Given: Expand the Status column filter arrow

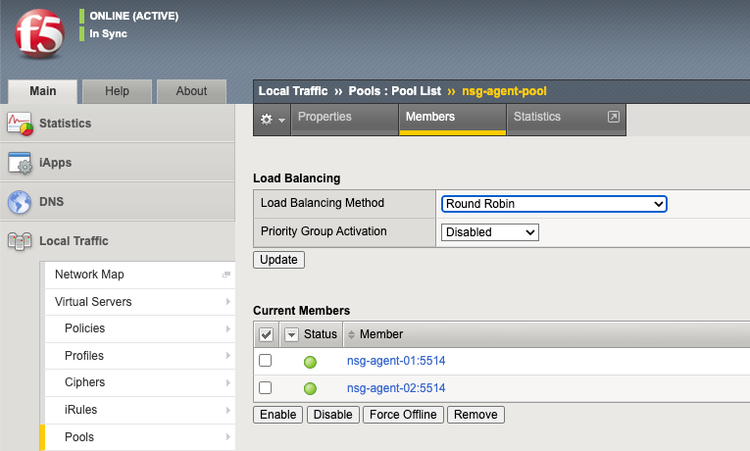Looking at the screenshot, I should [x=291, y=334].
